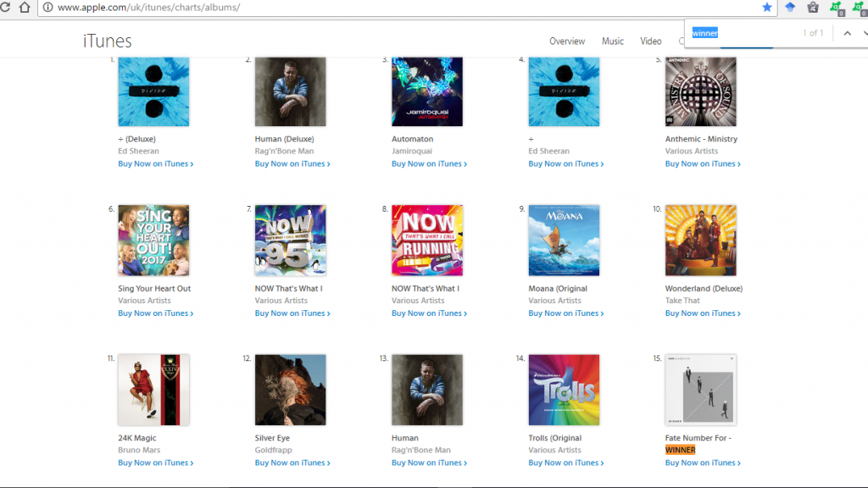Switch to the Music tab

point(612,41)
